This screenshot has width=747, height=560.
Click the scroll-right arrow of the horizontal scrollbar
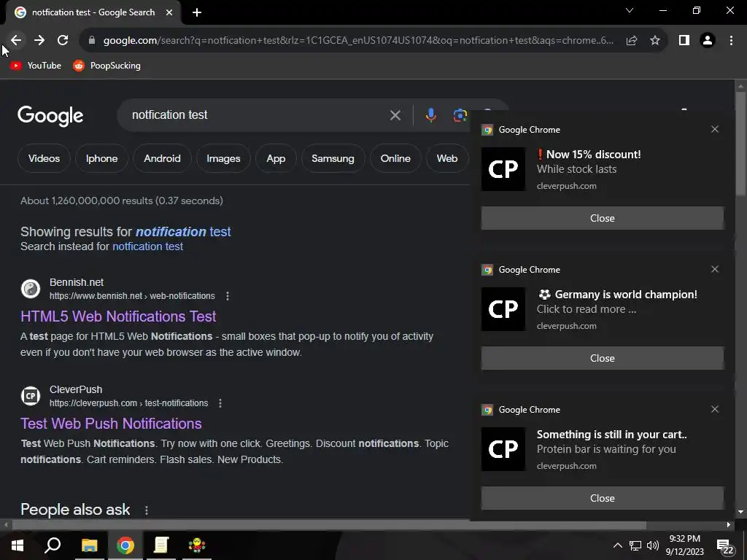pyautogui.click(x=729, y=525)
